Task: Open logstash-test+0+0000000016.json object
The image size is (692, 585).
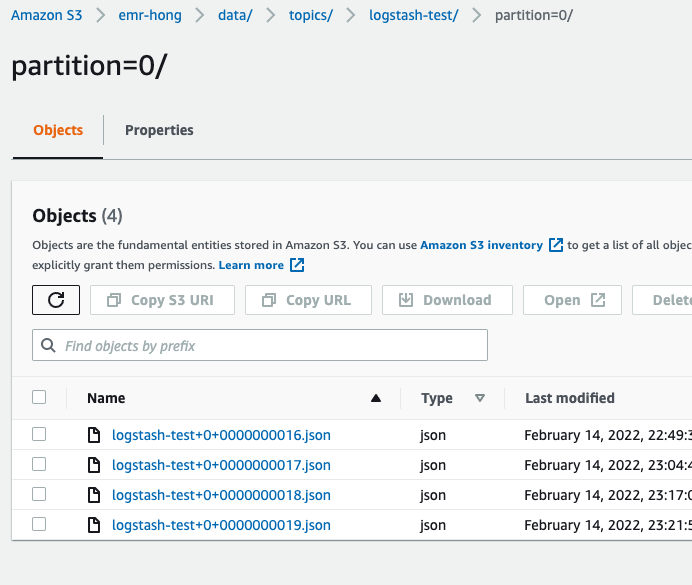Action: coord(221,435)
